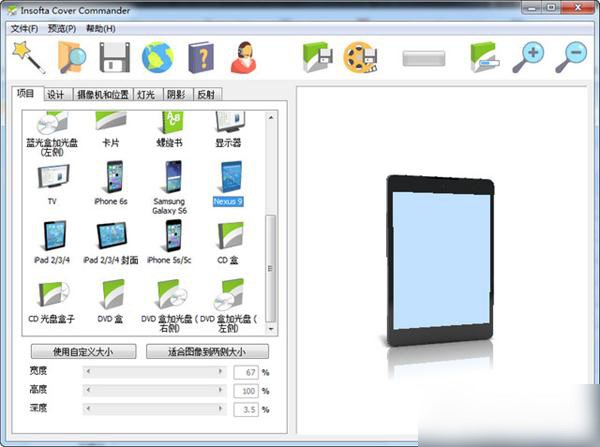Select the Samsung Galaxy S6 template

pyautogui.click(x=170, y=188)
